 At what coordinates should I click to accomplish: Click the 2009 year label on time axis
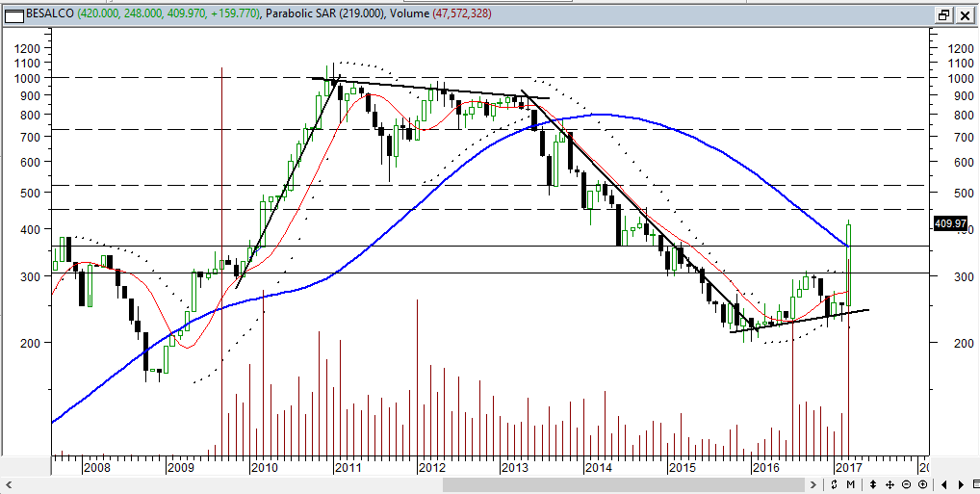181,467
